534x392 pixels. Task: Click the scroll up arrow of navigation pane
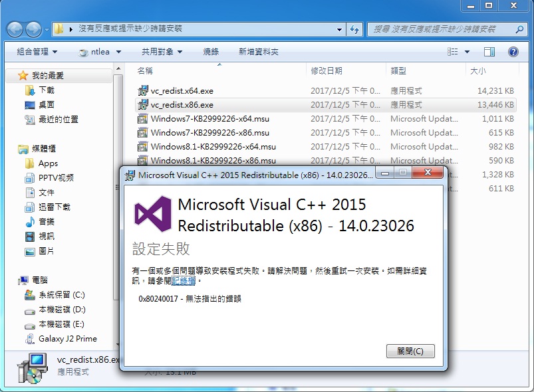tap(118, 69)
